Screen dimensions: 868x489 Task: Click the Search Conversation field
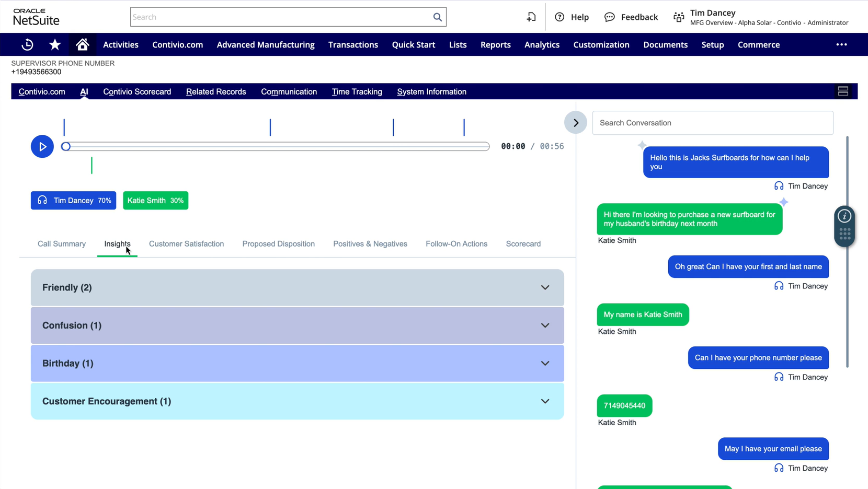713,123
